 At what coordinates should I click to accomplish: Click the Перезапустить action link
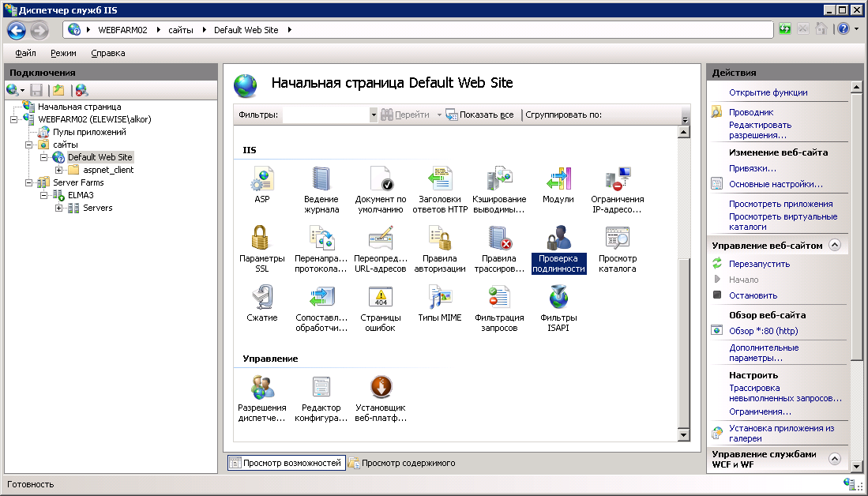coord(758,264)
